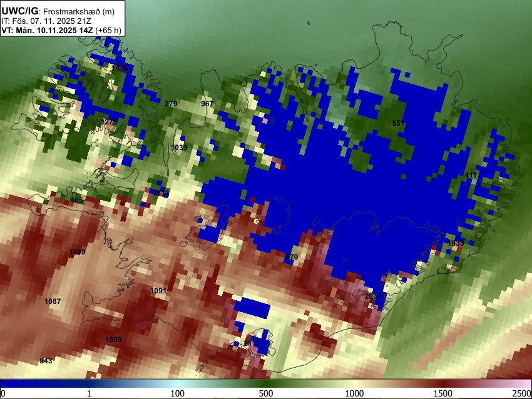Click the map value 279

(171, 104)
